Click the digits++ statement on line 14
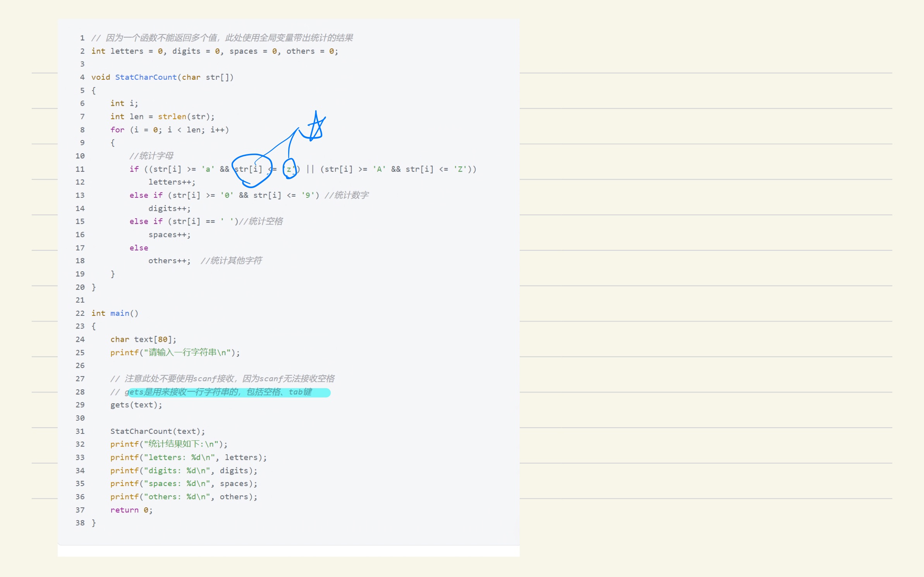Viewport: 924px width, 577px height. click(x=169, y=209)
